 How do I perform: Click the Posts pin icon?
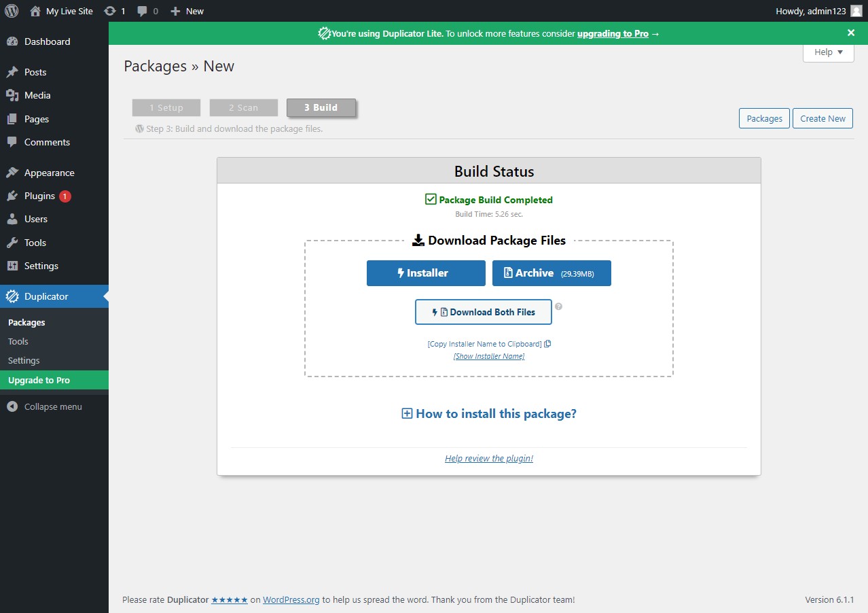point(12,72)
